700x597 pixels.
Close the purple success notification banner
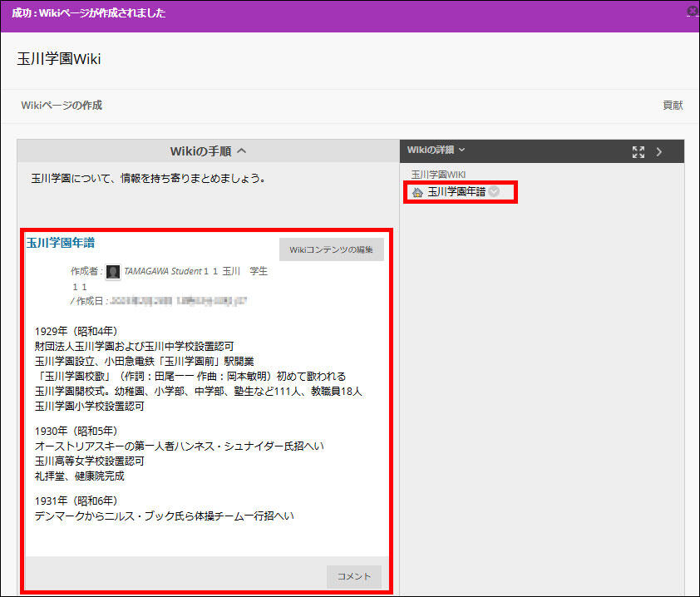tap(693, 11)
